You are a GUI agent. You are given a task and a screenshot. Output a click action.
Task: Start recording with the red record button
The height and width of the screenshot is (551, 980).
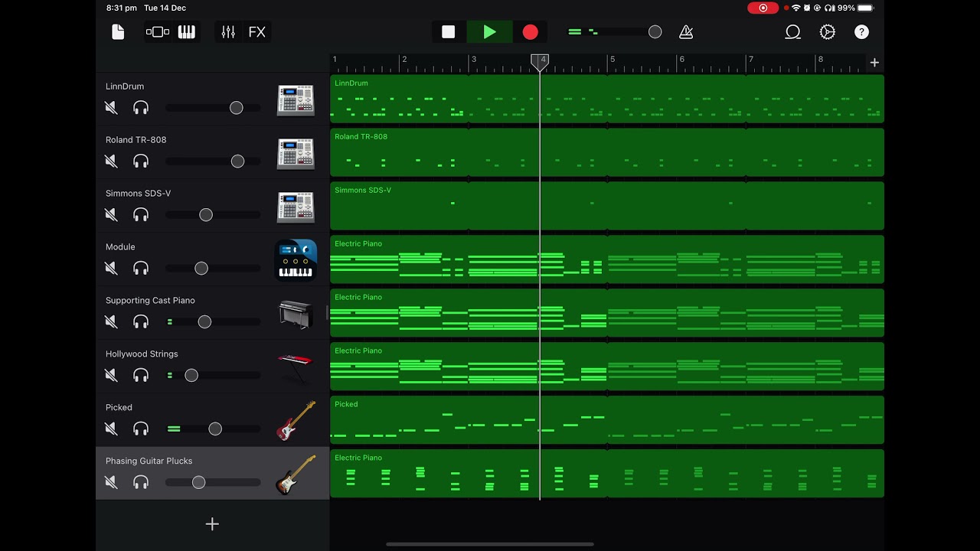[531, 32]
